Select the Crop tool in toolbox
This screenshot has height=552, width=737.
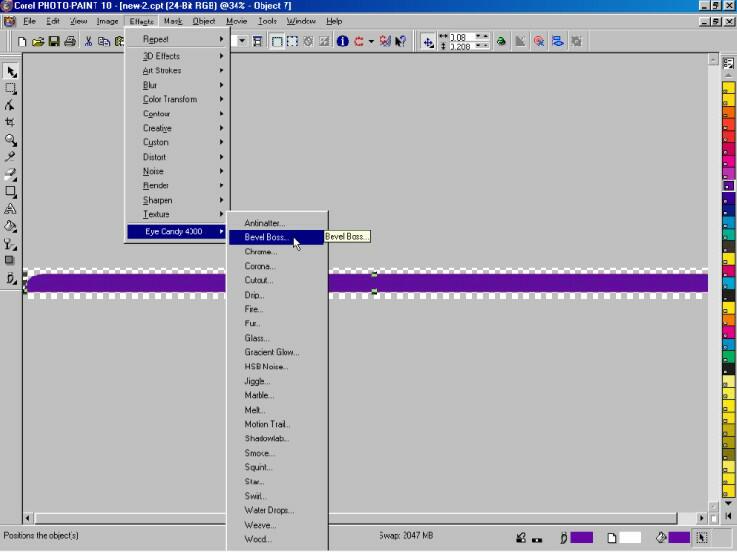(11, 122)
